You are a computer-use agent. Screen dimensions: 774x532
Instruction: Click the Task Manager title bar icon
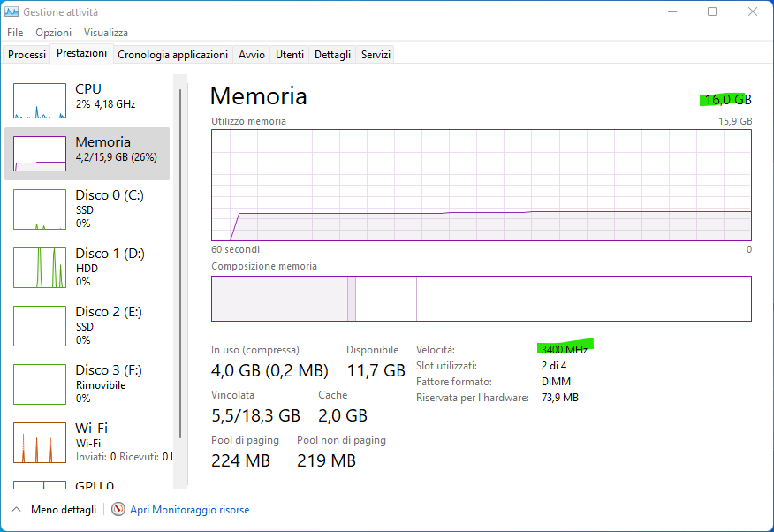(x=11, y=12)
